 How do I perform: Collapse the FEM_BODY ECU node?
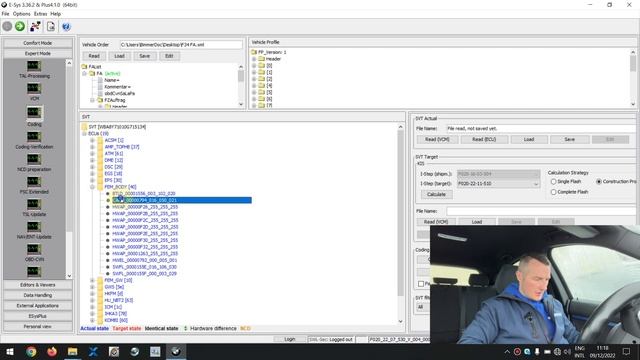pyautogui.click(x=93, y=187)
